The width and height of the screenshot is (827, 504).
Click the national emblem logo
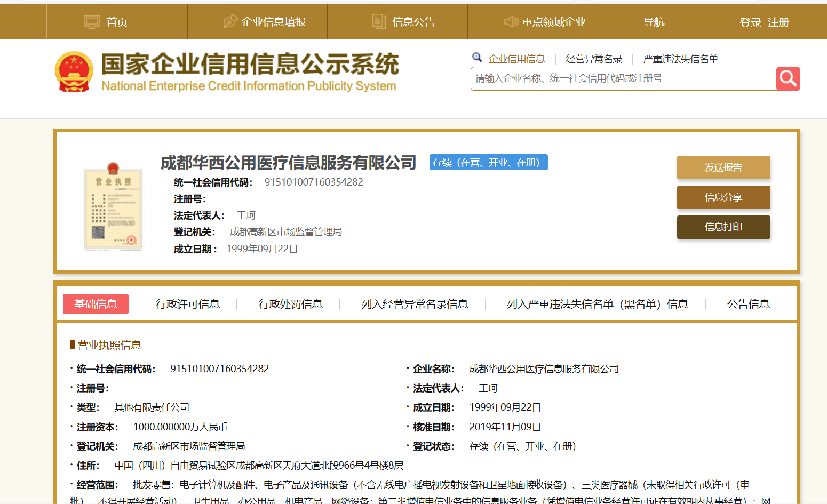tap(74, 72)
